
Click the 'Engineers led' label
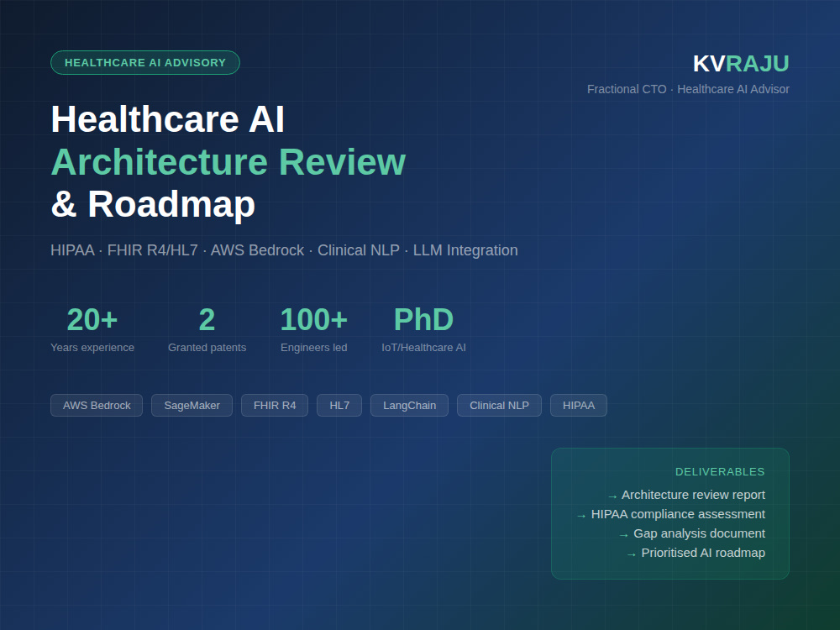point(314,348)
